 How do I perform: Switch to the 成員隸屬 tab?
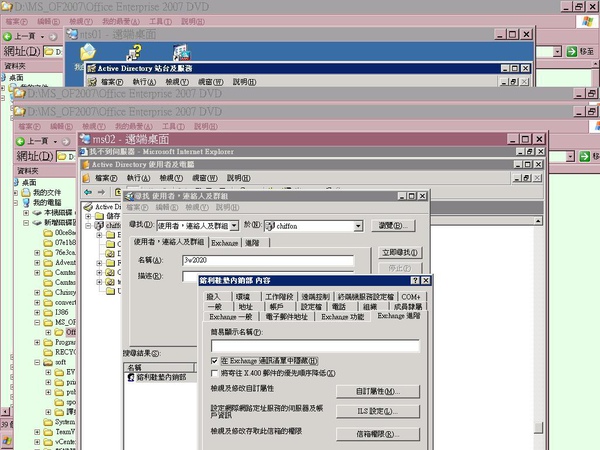408,307
